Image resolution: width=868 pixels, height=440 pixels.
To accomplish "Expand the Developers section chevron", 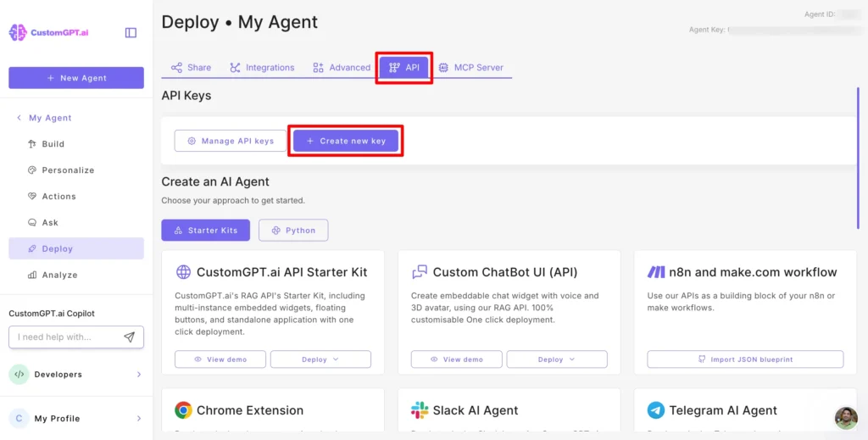I will point(139,375).
